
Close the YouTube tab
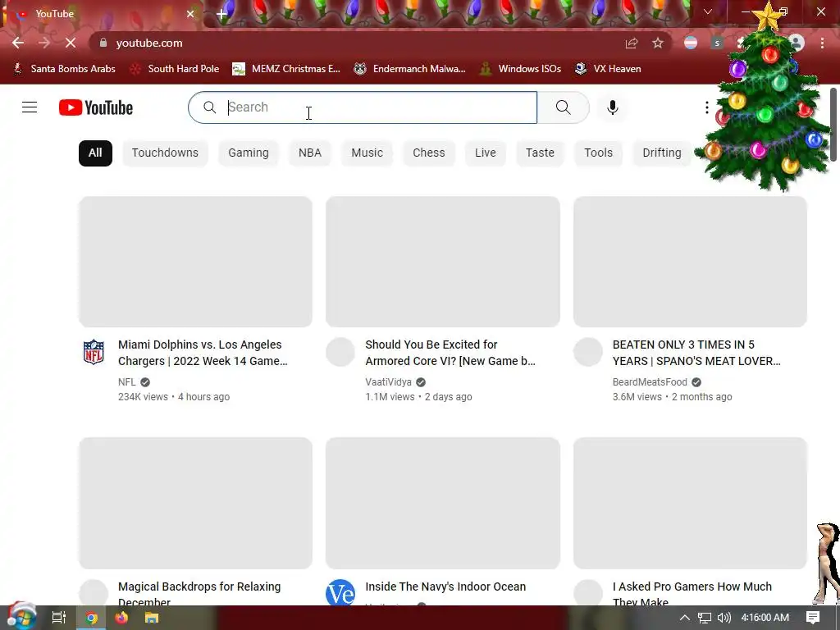click(x=190, y=14)
